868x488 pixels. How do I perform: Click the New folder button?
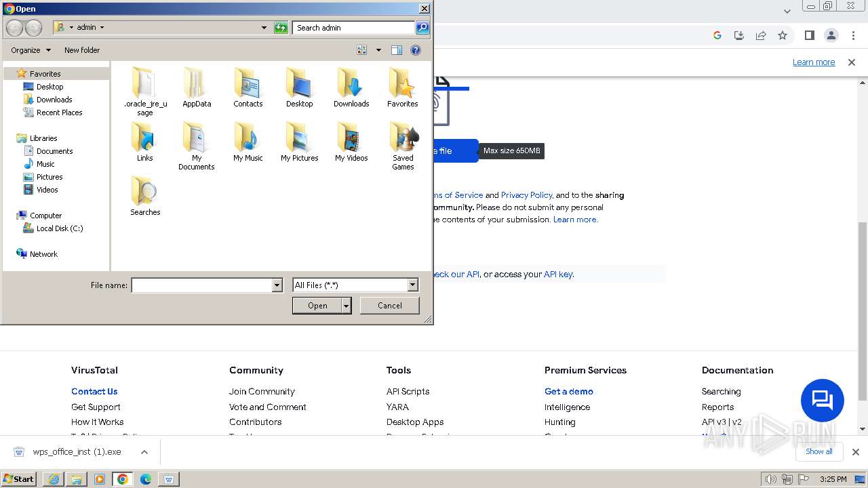(82, 50)
